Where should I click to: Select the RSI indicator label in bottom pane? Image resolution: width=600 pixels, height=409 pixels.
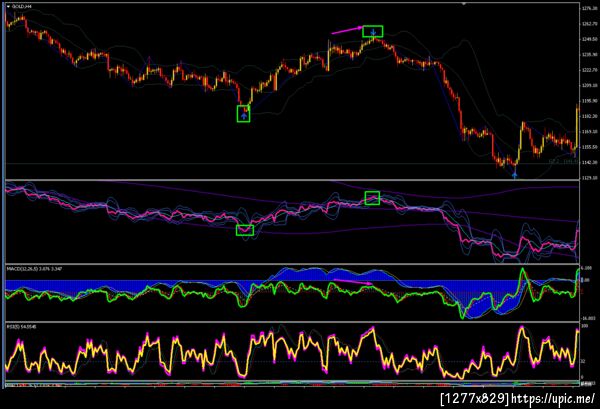(x=21, y=327)
